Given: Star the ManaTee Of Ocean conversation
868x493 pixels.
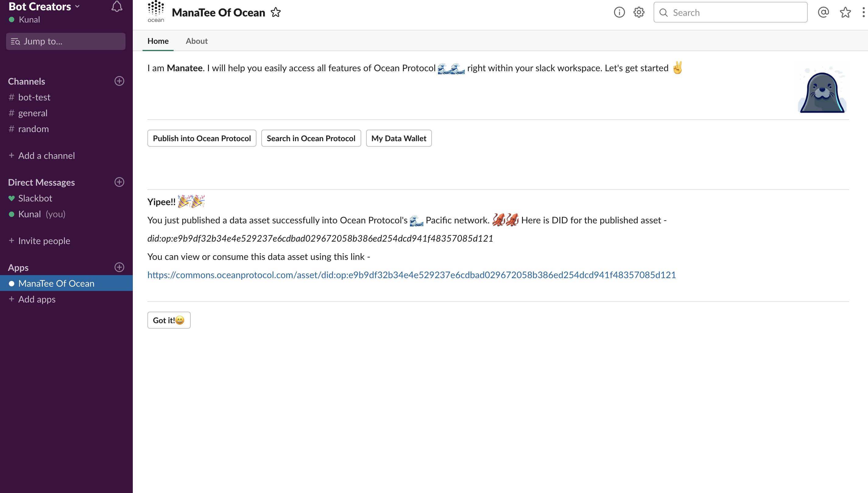Looking at the screenshot, I should (x=276, y=12).
